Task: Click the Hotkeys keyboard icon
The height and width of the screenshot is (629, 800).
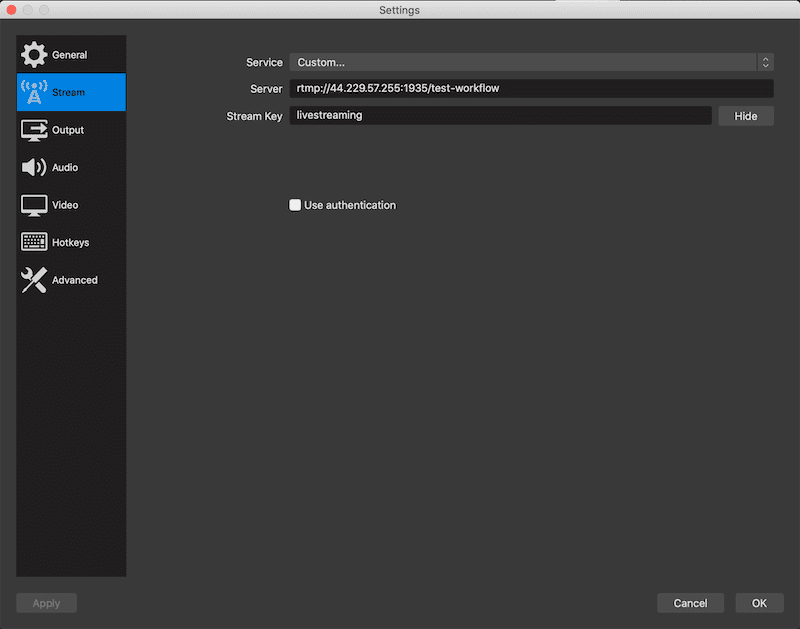Action: (x=35, y=242)
